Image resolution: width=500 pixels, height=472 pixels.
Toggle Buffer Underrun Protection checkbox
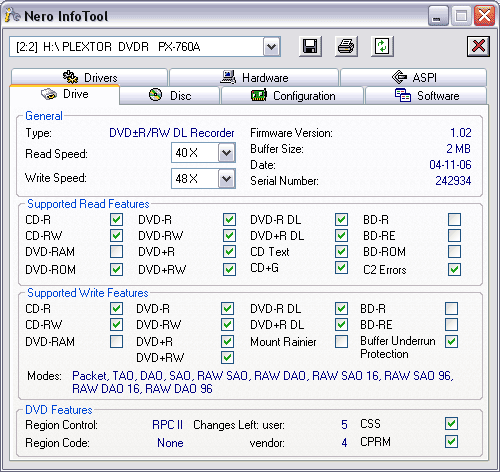click(451, 341)
